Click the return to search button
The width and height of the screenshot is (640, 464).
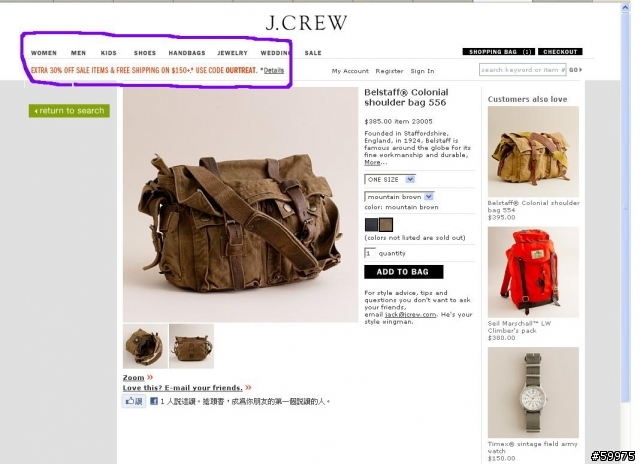[x=69, y=111]
